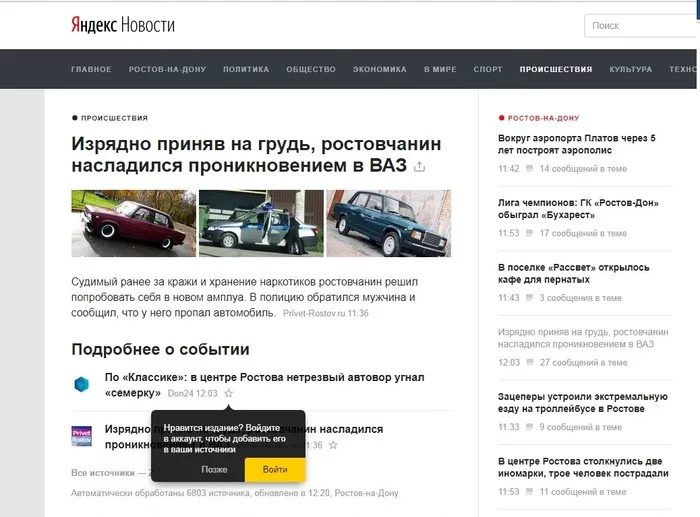Click the Подробнее о событии heading
700x517 pixels.
[160, 349]
